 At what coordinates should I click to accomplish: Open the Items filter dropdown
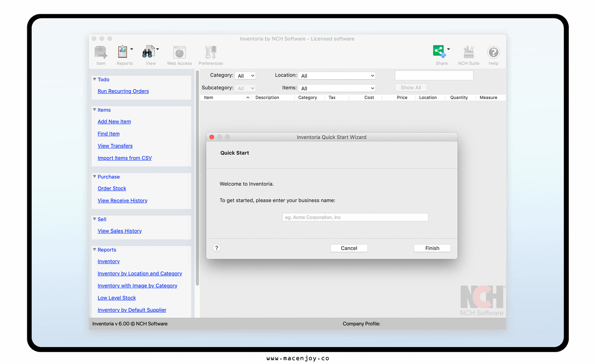pyautogui.click(x=337, y=88)
